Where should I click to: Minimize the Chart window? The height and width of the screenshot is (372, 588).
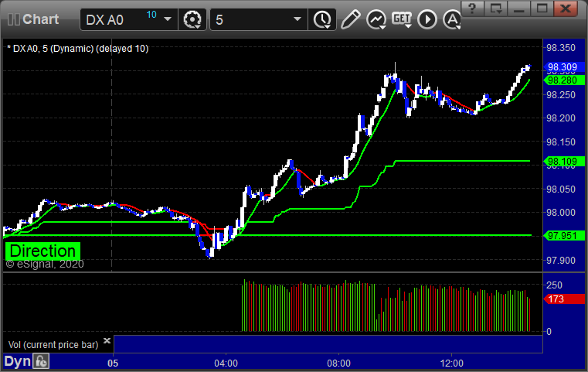click(x=519, y=9)
